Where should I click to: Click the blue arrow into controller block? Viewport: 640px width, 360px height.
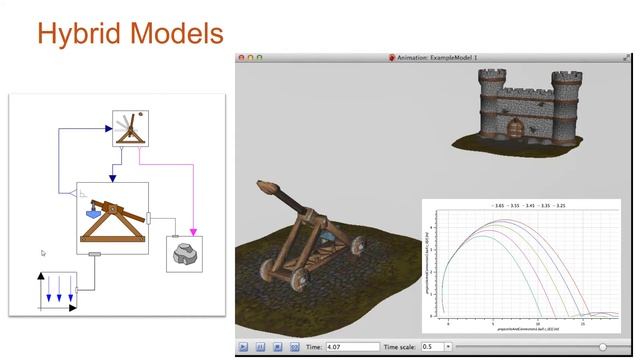(x=108, y=129)
